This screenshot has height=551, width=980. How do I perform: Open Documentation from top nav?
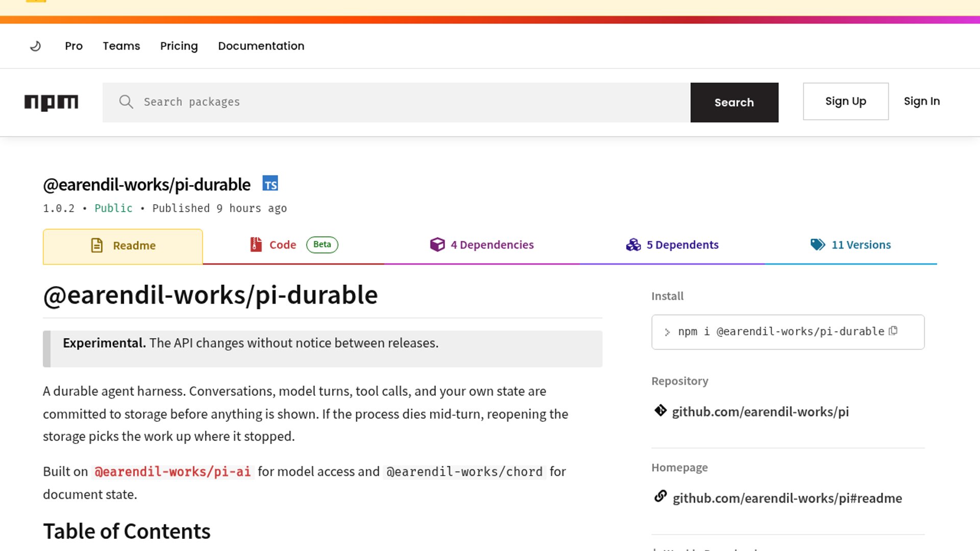pos(261,46)
